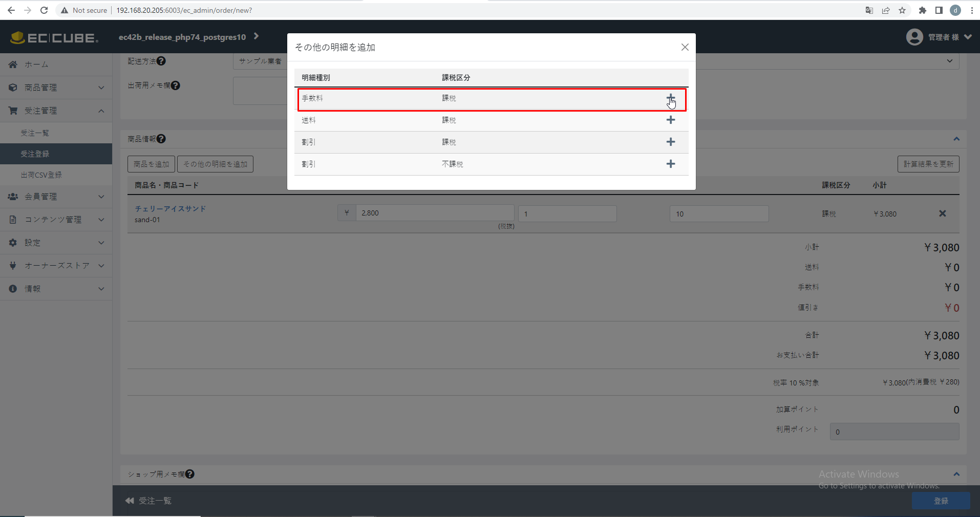
Task: Select the 受注登録 submenu item
Action: pos(56,154)
